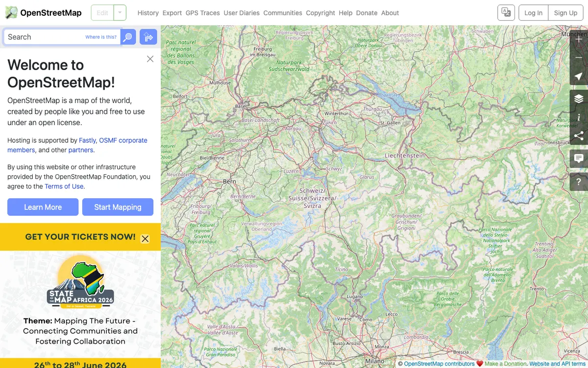Open User Diaries
This screenshot has width=588, height=368.
(x=242, y=13)
